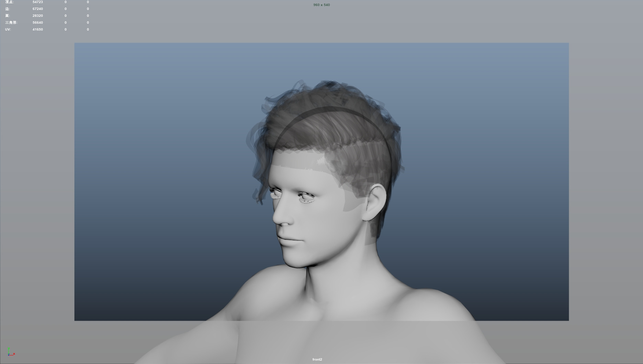Screen dimensions: 643x364
Task: Click the 'front2' camera name label
Action: coord(317,360)
